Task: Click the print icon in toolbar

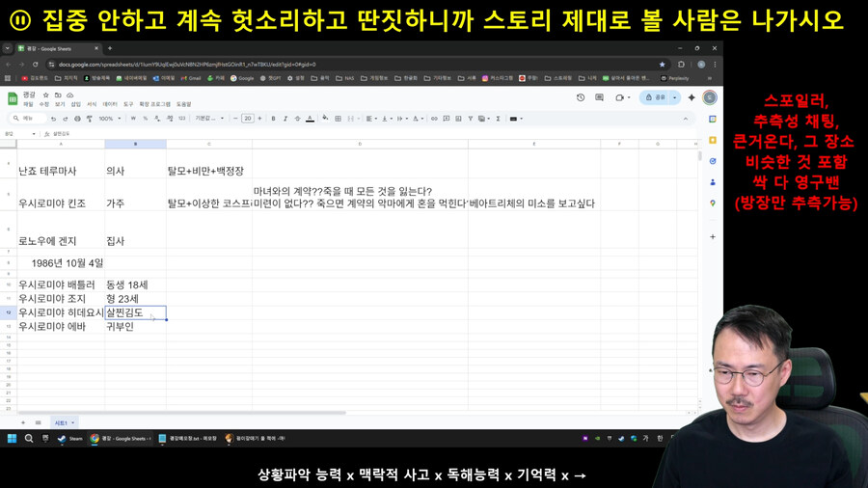Action: [77, 119]
